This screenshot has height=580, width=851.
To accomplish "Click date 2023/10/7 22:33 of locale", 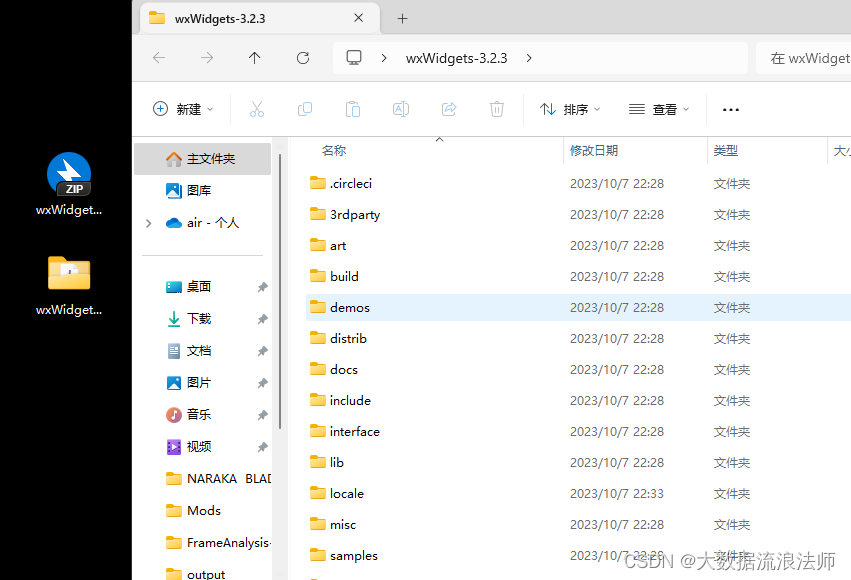I will click(617, 494).
